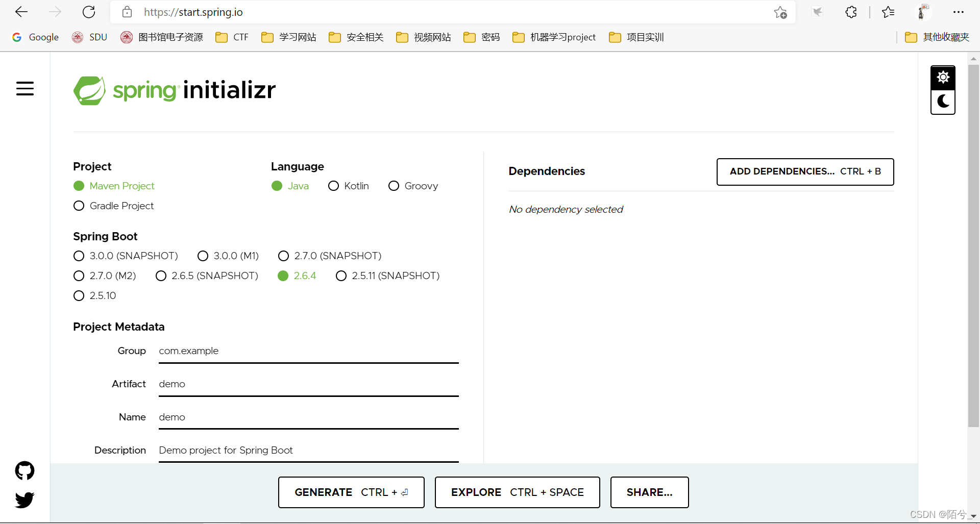
Task: Select Spring Boot 2.5.11 (SNAPSHOT)
Action: [388, 276]
